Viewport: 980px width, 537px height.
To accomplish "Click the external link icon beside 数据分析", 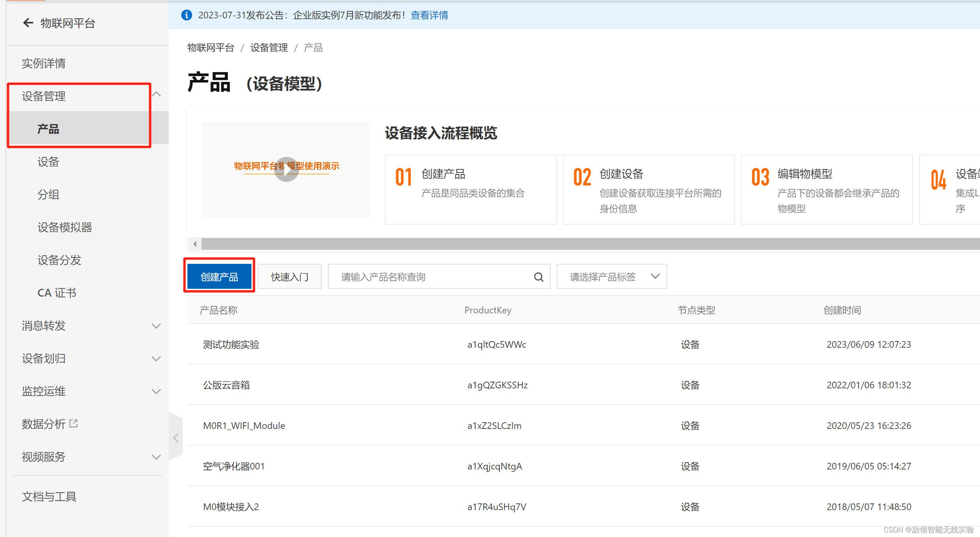I will click(x=73, y=423).
